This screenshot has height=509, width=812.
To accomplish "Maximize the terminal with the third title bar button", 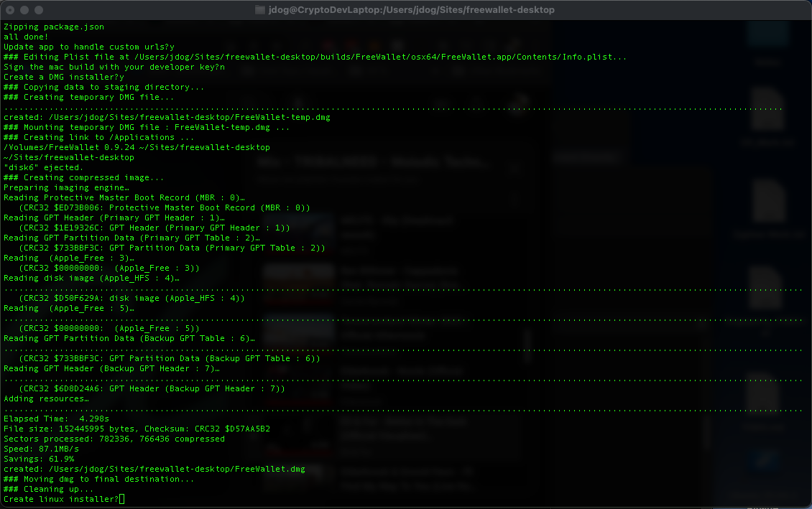I will 39,10.
